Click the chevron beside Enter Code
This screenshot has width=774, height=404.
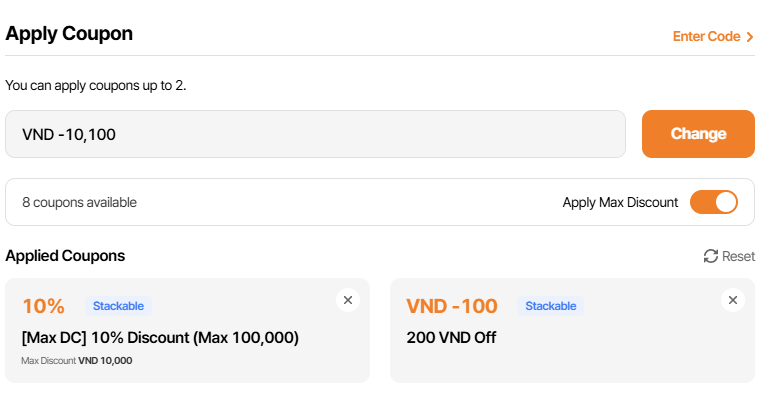750,37
